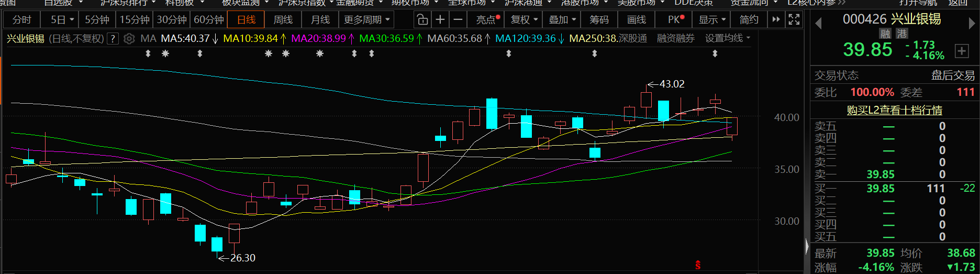This screenshot has width=980, height=274.
Task: Open the question mark help icon
Action: (113, 39)
